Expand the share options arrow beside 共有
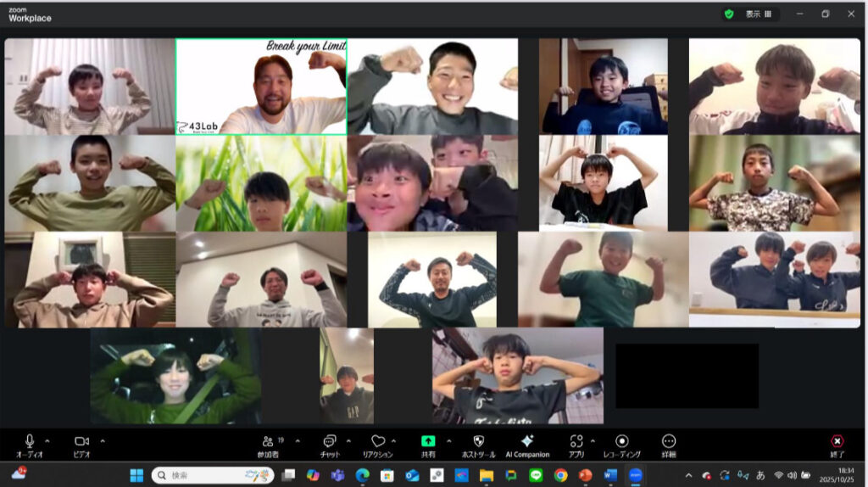Viewport: 868px width, 487px height. [448, 440]
